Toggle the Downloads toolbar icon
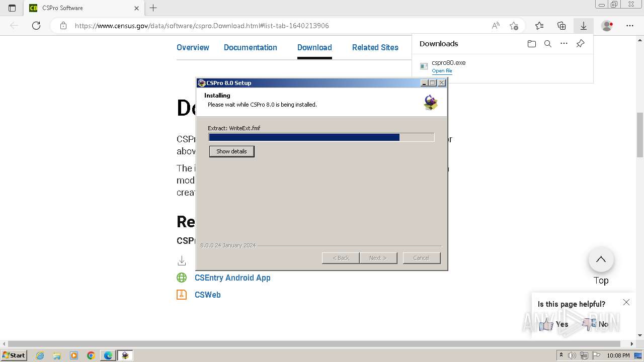This screenshot has height=362, width=644. coord(584,26)
